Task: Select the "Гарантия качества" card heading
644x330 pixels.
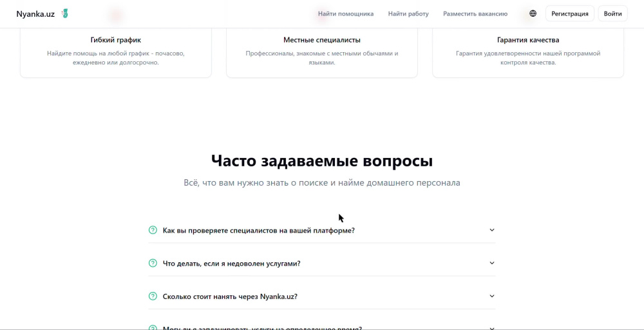Action: point(528,40)
